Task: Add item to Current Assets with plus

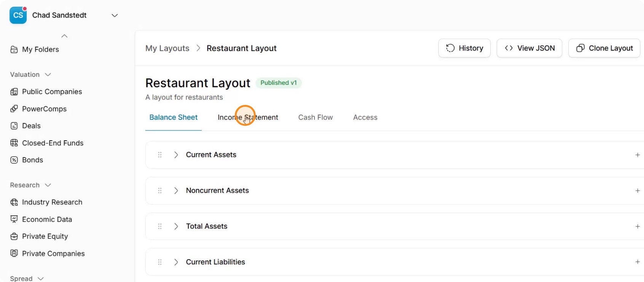Action: tap(638, 155)
